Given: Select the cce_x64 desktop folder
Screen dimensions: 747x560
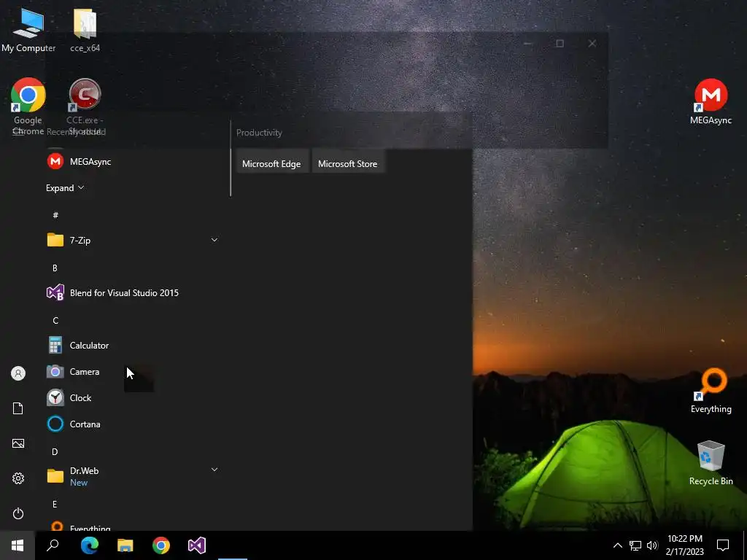Looking at the screenshot, I should point(85,31).
